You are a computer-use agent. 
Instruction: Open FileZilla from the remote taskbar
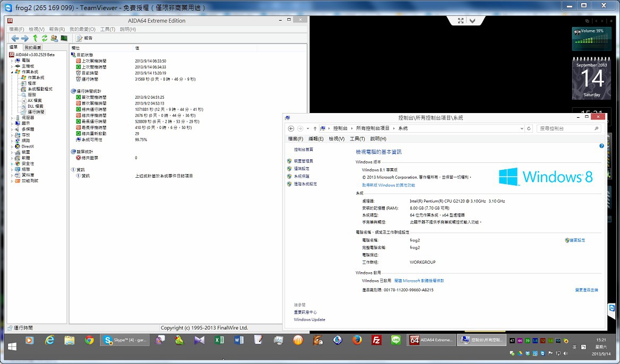tap(376, 340)
